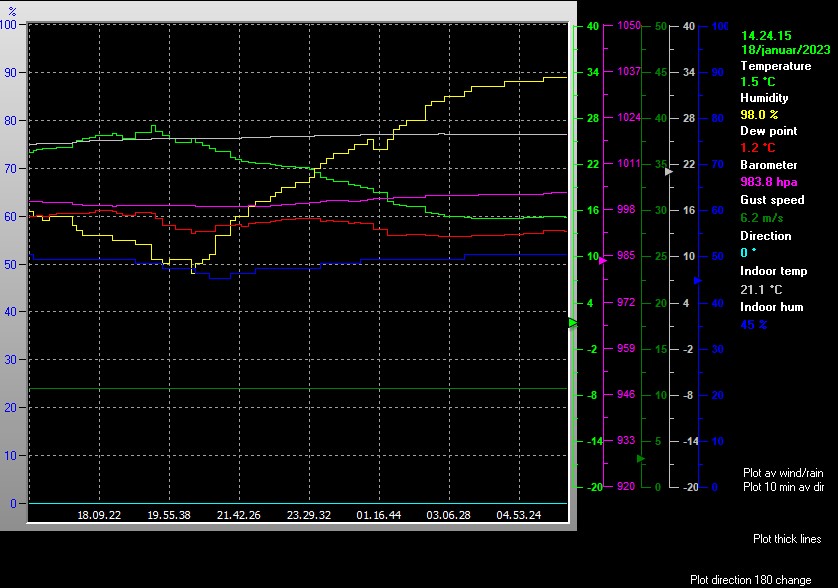Click the green temperature arrow marker on axis
Viewport: 838px width, 588px height.
pyautogui.click(x=573, y=323)
